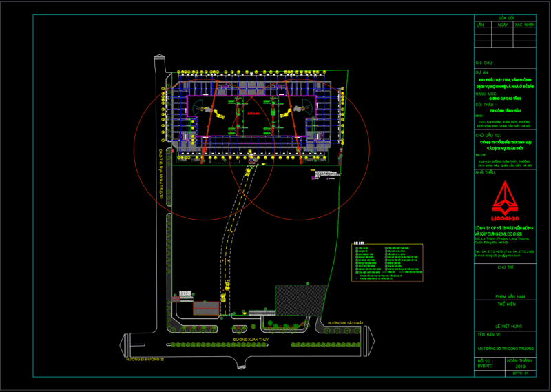Select the "HỒ SƠ BVBPTC" cell
The width and height of the screenshot is (551, 392).
pyautogui.click(x=486, y=363)
